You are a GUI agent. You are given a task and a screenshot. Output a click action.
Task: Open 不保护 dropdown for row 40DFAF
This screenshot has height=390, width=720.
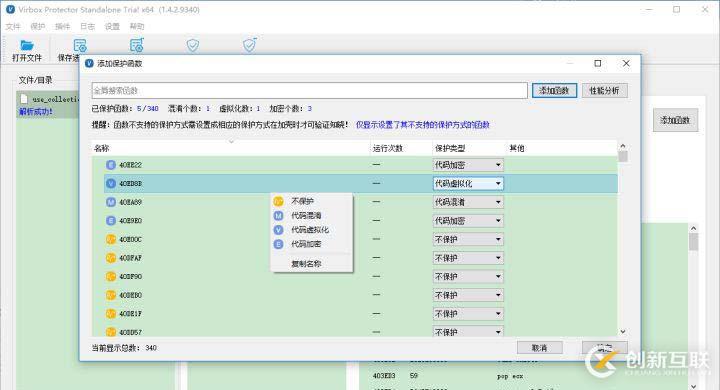point(468,258)
